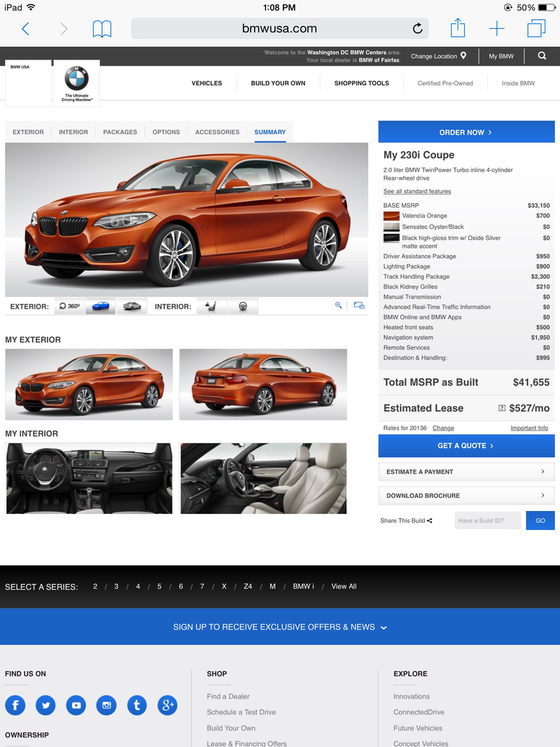The width and height of the screenshot is (560, 747).
Task: Tap the Safari back arrow
Action: (25, 29)
